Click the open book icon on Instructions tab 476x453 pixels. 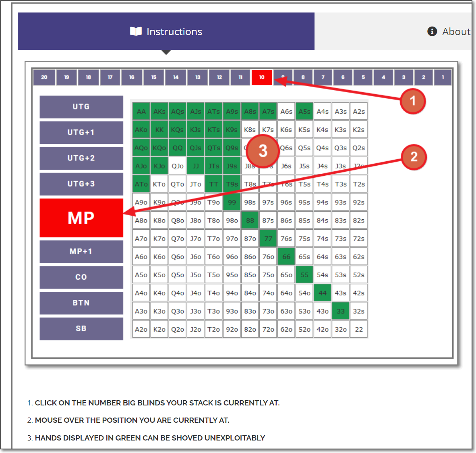point(137,31)
